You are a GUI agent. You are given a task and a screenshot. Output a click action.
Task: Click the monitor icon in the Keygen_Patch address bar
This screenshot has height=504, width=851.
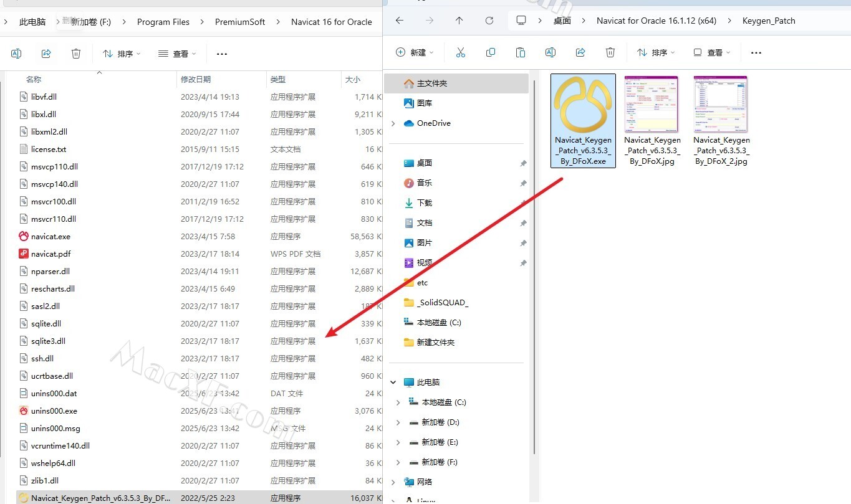521,21
